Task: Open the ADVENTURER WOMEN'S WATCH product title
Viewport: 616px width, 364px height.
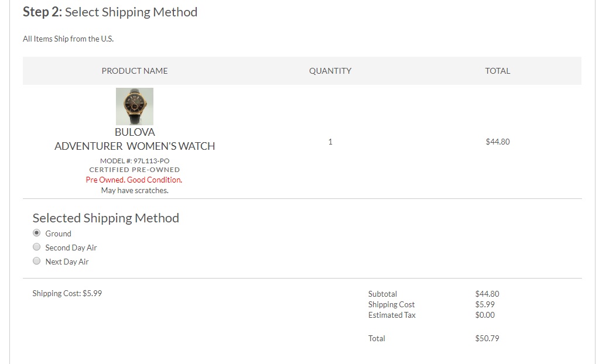Action: (x=135, y=146)
